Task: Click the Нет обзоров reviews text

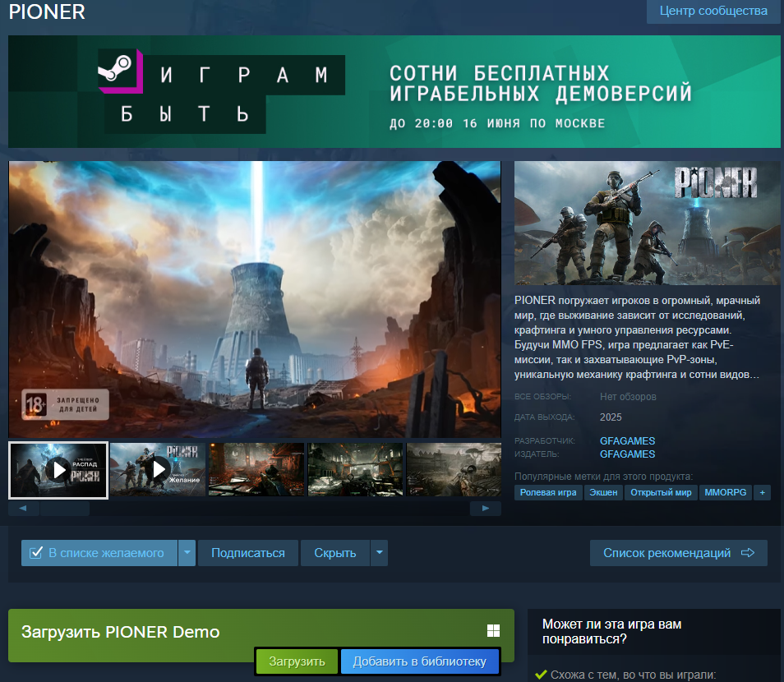Action: [628, 397]
